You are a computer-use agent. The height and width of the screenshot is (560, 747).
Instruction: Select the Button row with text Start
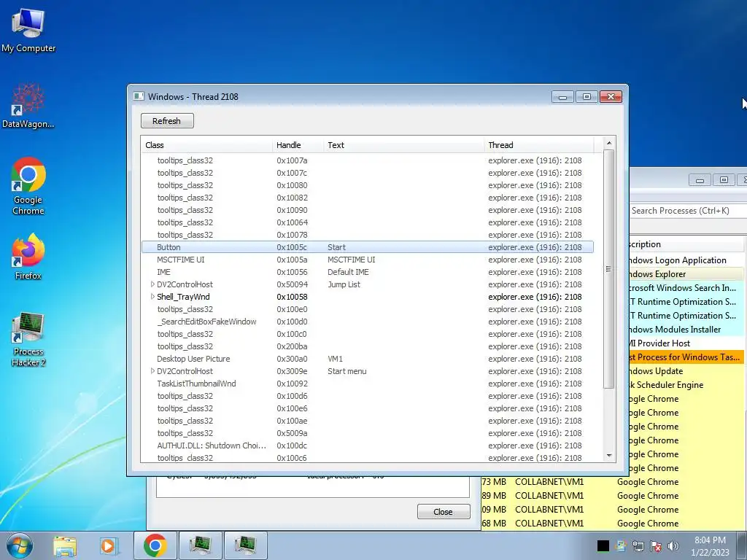pos(368,247)
